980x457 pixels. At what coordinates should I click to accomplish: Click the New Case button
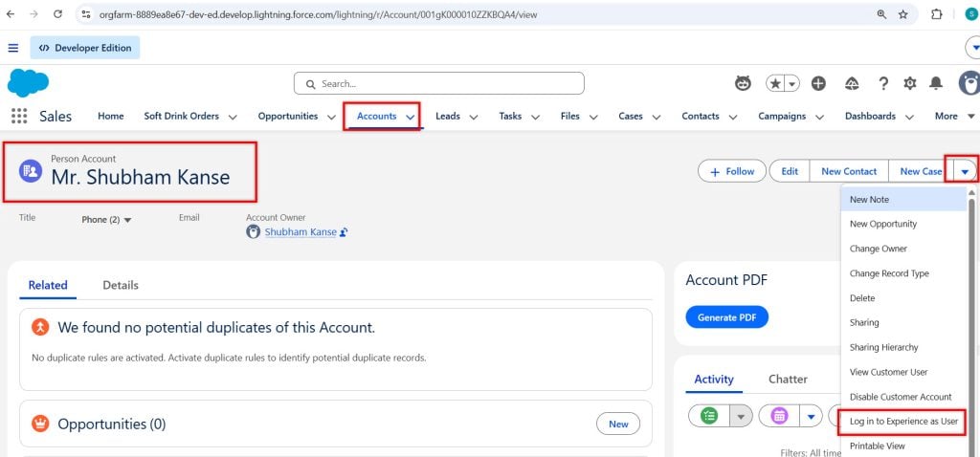[920, 171]
